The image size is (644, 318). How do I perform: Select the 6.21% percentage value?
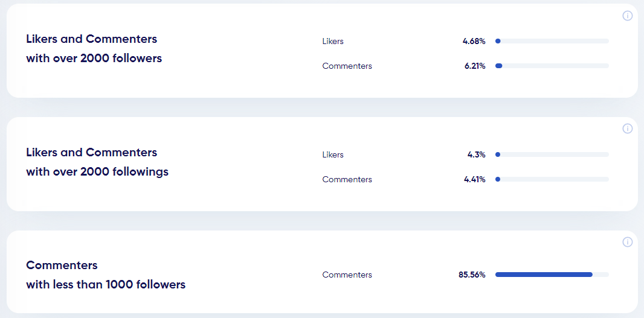[475, 66]
